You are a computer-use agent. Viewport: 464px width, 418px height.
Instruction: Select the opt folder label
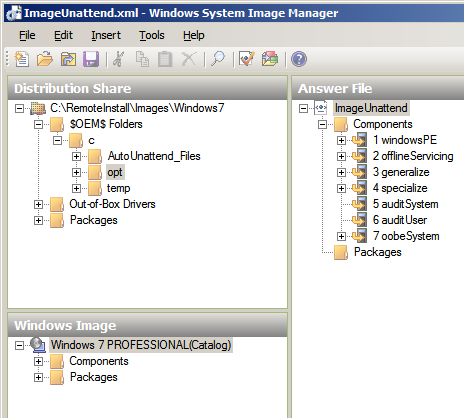tap(115, 172)
